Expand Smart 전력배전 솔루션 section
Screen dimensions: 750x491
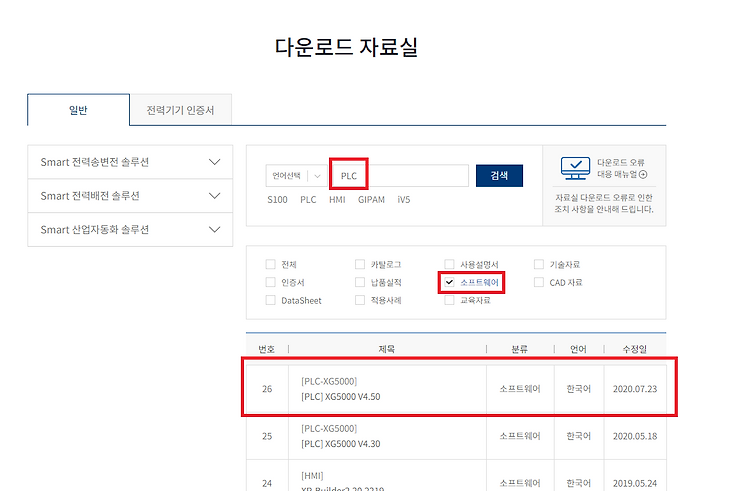click(130, 196)
